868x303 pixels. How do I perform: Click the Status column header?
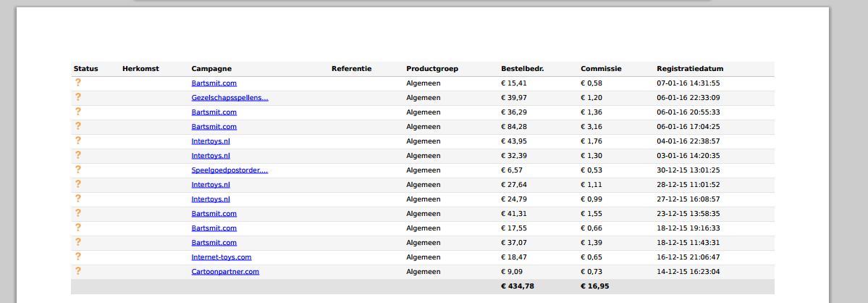(86, 69)
